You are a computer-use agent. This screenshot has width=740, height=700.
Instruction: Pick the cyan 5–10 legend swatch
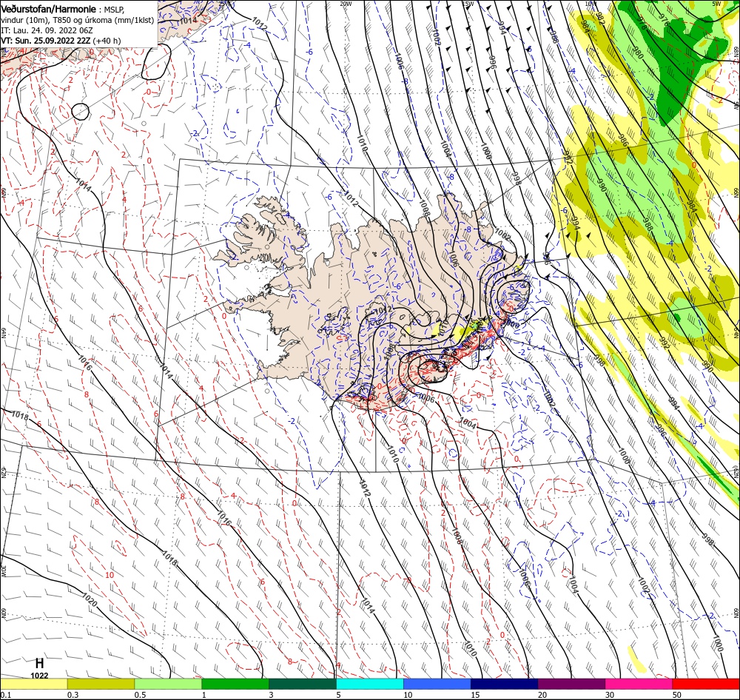pyautogui.click(x=369, y=684)
